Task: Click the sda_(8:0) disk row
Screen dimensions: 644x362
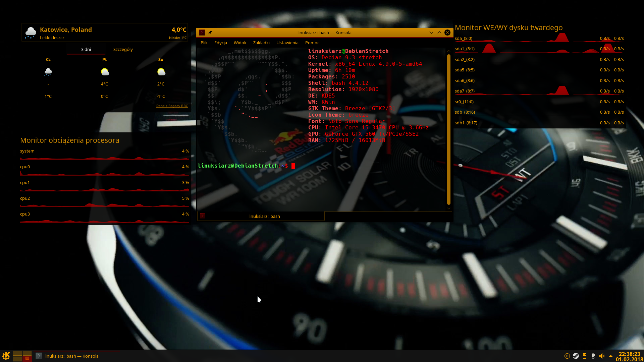Action: 539,38
